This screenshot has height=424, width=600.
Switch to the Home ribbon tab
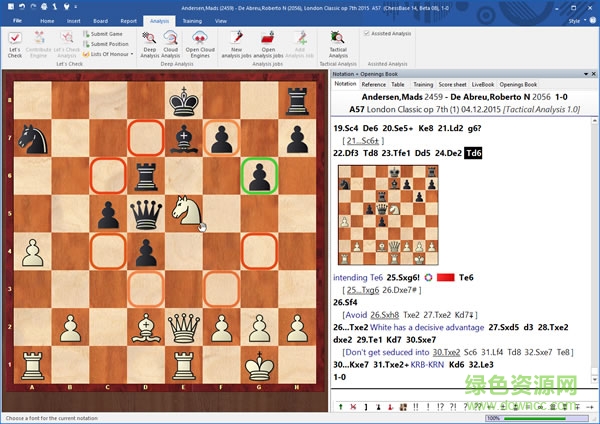click(x=47, y=21)
